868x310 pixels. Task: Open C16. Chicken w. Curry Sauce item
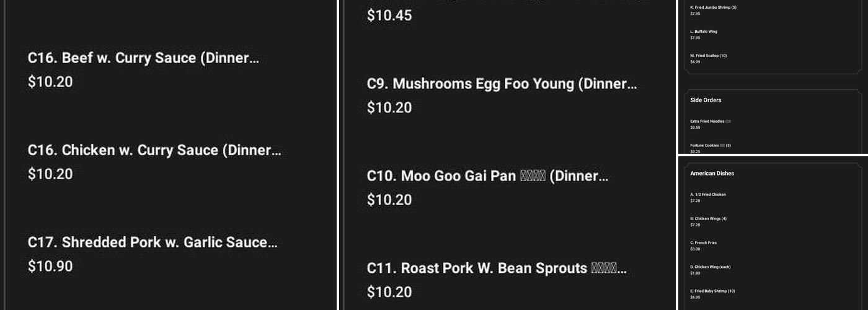154,151
